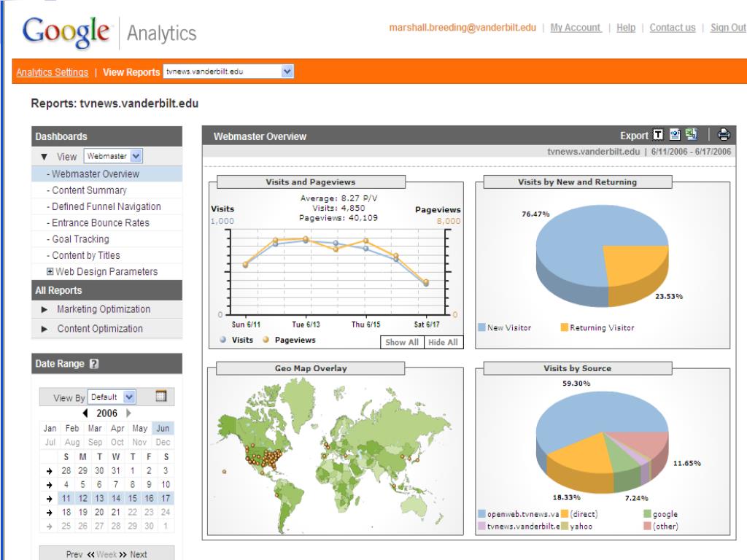
Task: Click google green legend swatch
Action: click(x=647, y=514)
